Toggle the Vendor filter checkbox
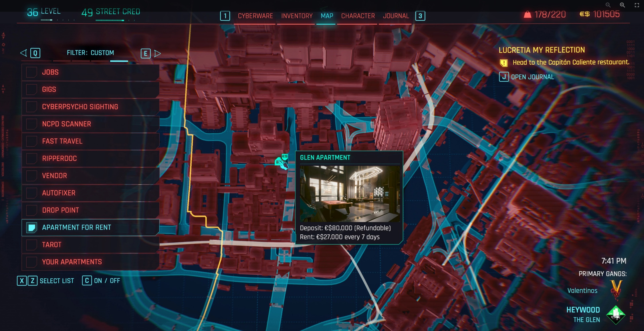The width and height of the screenshot is (644, 331). 31,176
